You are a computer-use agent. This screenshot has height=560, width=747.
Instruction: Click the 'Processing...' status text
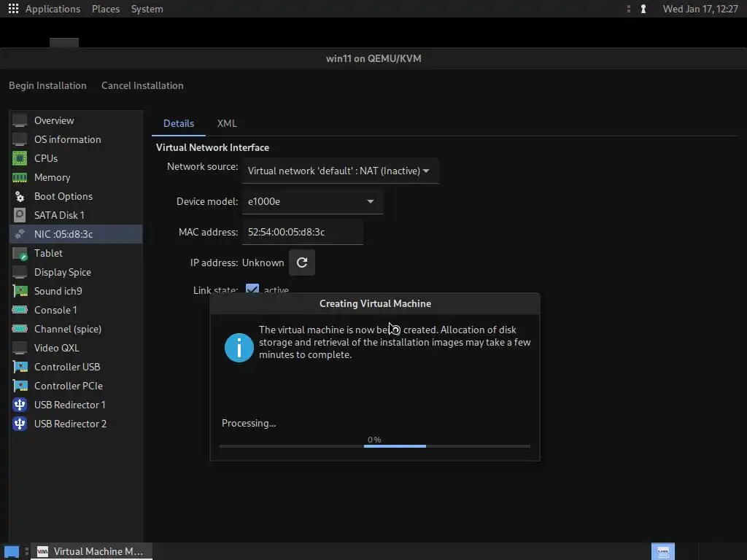click(249, 424)
